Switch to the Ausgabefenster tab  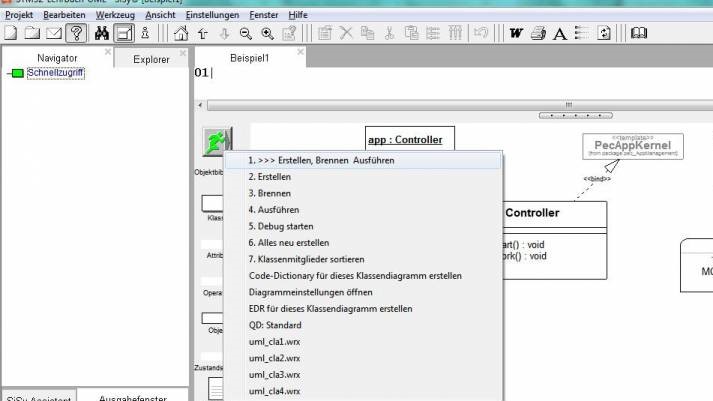131,397
